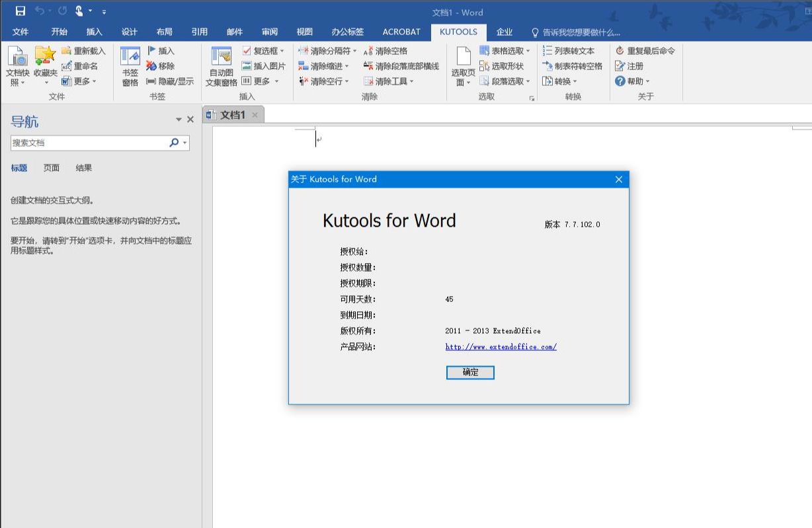Expand the 清除分隔符 dropdown
Viewport: 812px width, 528px height.
(x=354, y=51)
